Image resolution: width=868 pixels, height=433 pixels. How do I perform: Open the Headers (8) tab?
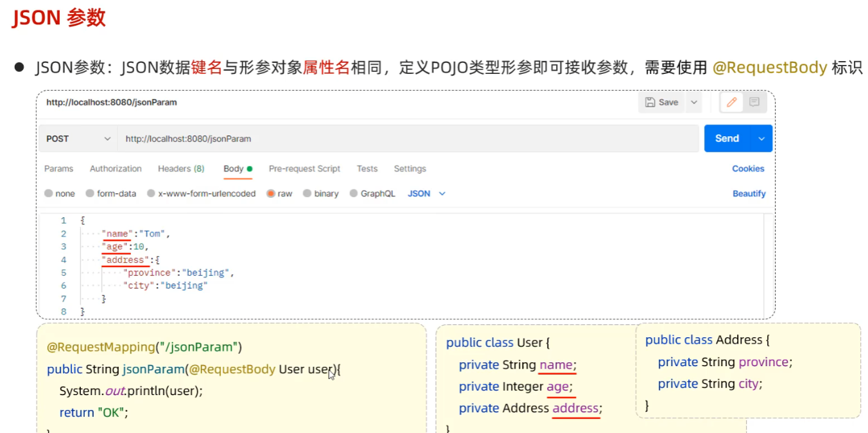(x=181, y=168)
